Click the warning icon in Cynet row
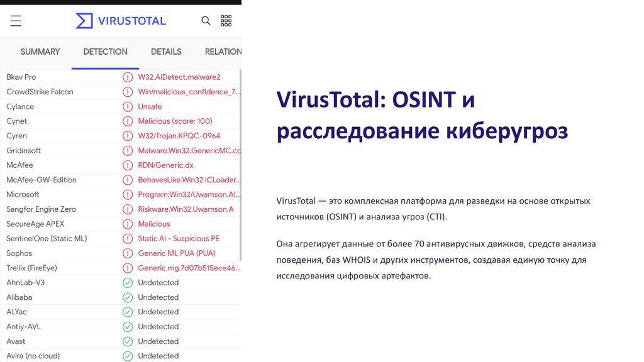644x362 pixels. coord(128,121)
